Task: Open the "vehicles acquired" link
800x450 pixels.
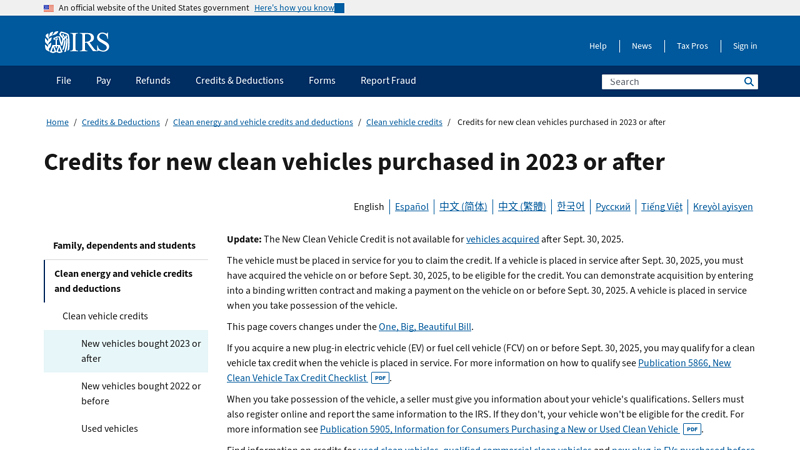Action: tap(503, 239)
